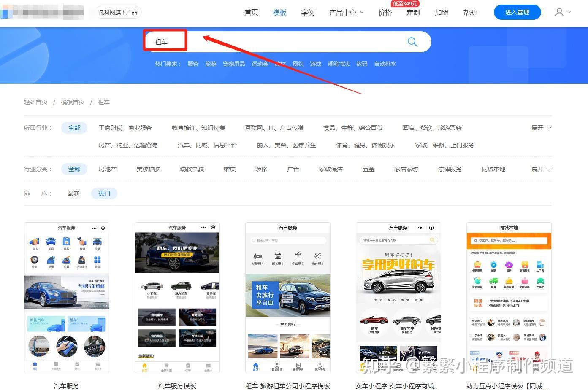Open 加盟 in top navigation

tap(442, 13)
